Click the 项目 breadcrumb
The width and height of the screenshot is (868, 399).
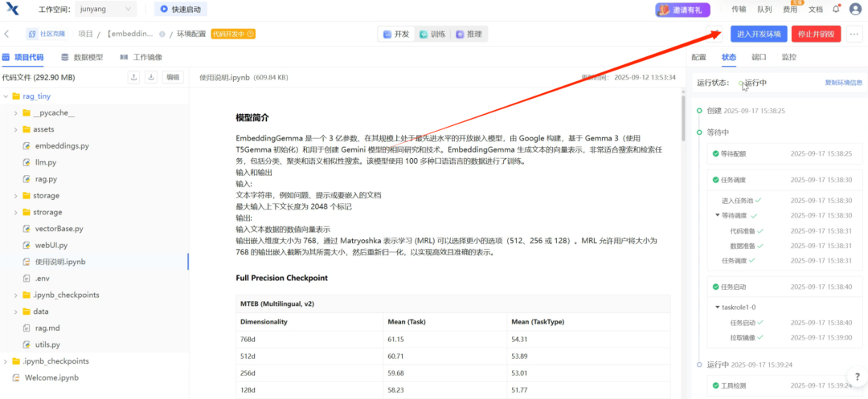click(x=85, y=35)
